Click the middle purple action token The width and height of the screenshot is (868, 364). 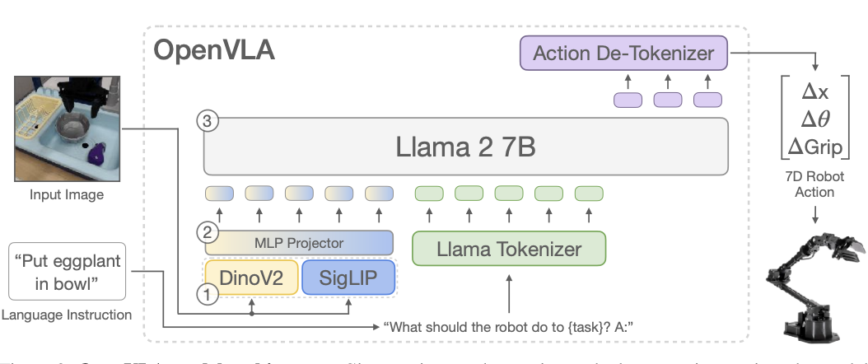click(x=668, y=100)
